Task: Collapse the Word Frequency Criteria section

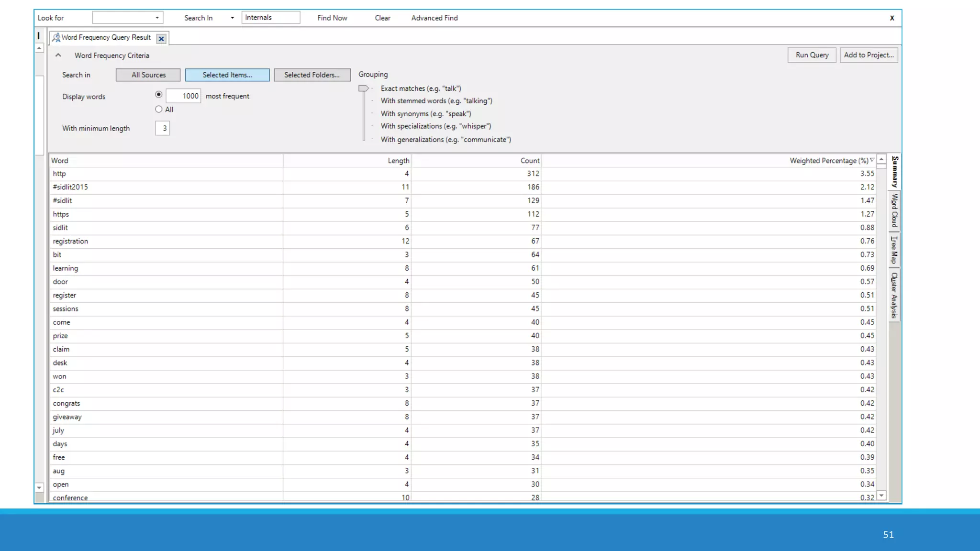Action: click(58, 55)
